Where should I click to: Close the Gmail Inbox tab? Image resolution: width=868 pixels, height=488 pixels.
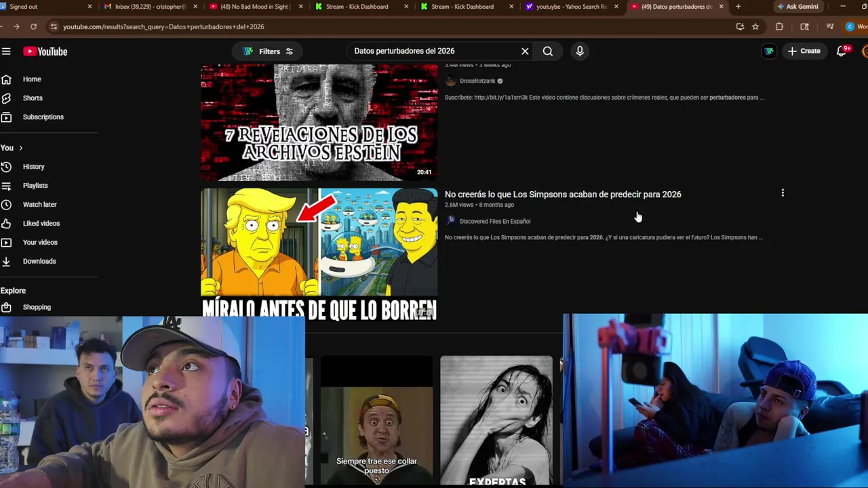tap(196, 7)
